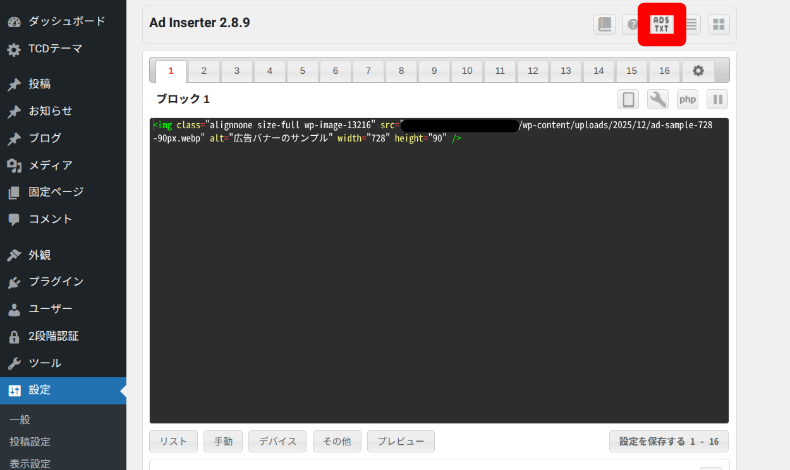790x470 pixels.
Task: Switch to block tab 8
Action: tap(401, 71)
